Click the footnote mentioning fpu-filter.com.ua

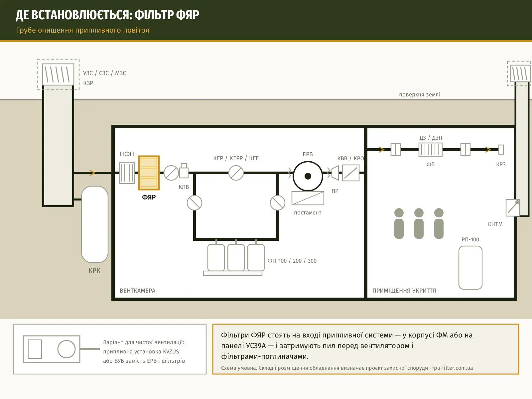tap(347, 368)
